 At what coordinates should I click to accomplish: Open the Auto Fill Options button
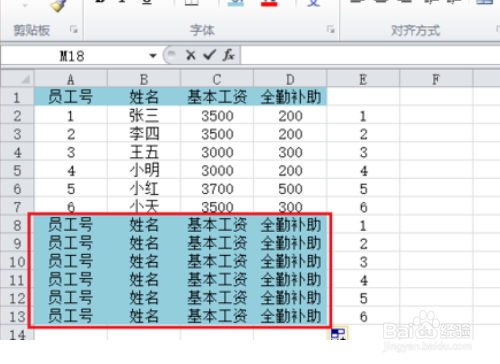click(339, 333)
